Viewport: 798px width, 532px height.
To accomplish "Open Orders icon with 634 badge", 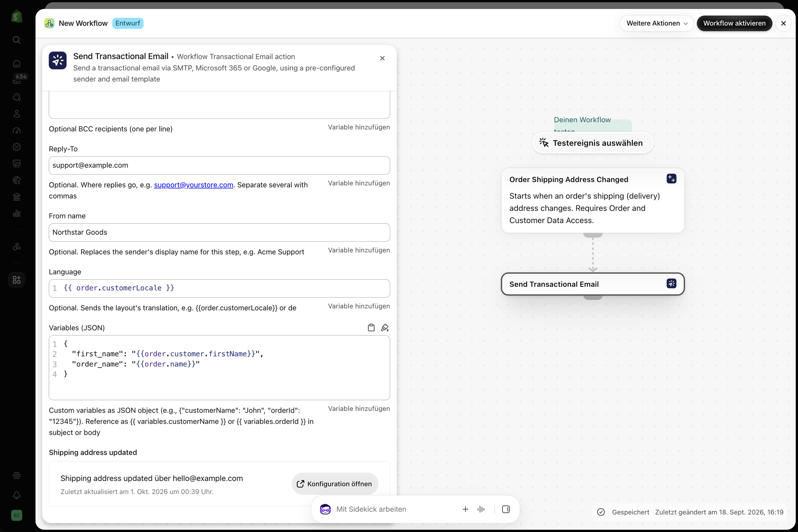I will click(17, 80).
